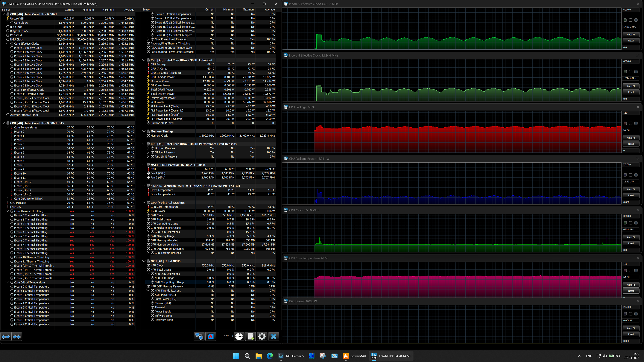644x362 pixels.
Task: Expand the Core Clocks row
Action: click(8, 23)
